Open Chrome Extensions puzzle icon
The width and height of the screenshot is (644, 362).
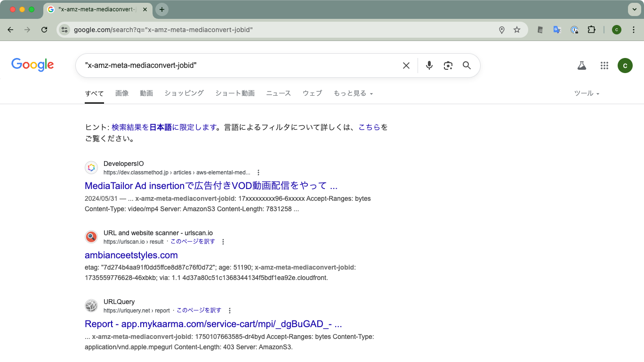[591, 30]
